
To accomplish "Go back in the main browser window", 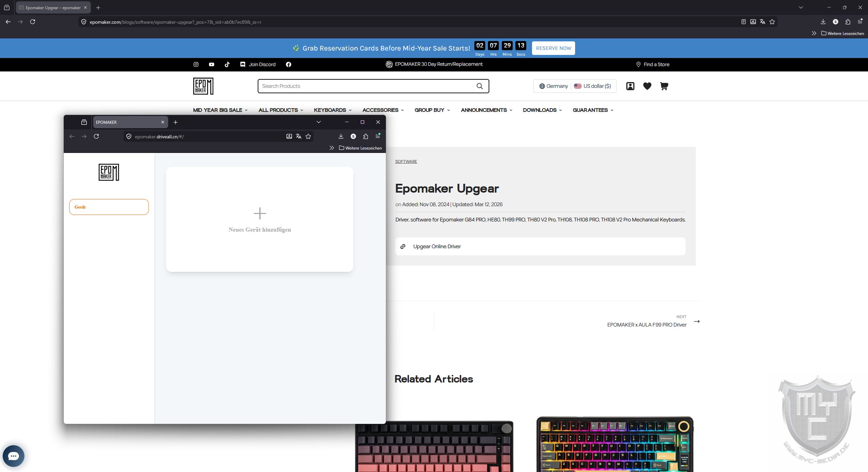I will pyautogui.click(x=8, y=22).
